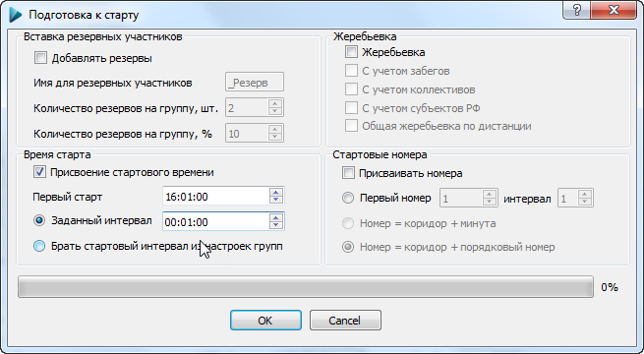
Task: Toggle С учетом коллективов checkbox
Action: 351,89
